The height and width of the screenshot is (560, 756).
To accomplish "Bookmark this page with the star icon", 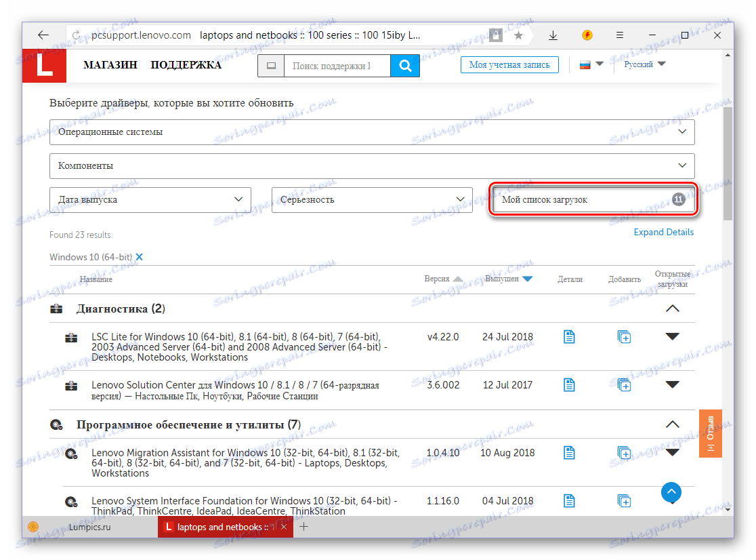I will pos(518,35).
